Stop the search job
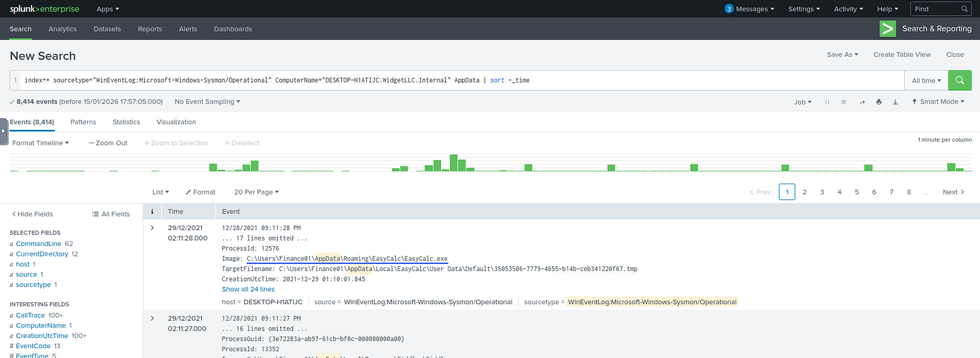980x358 pixels. pyautogui.click(x=843, y=102)
